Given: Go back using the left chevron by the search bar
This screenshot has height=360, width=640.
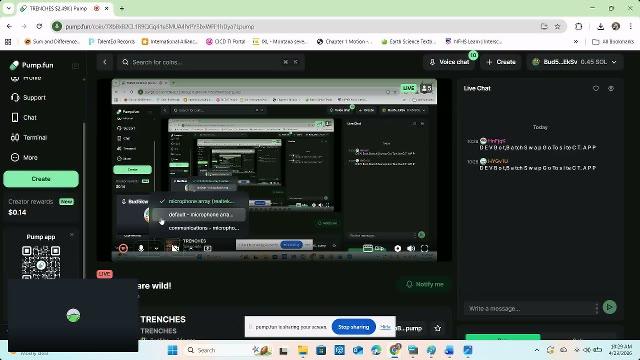Looking at the screenshot, I should [x=105, y=62].
